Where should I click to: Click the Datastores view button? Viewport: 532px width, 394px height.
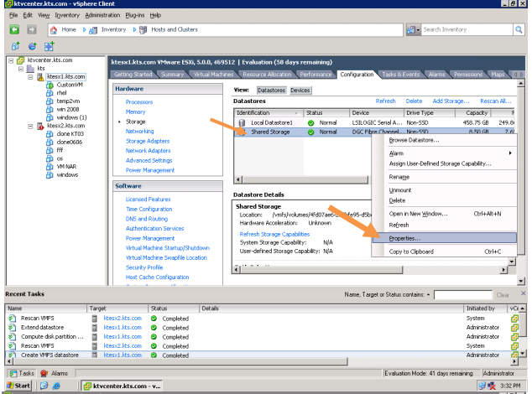(271, 91)
